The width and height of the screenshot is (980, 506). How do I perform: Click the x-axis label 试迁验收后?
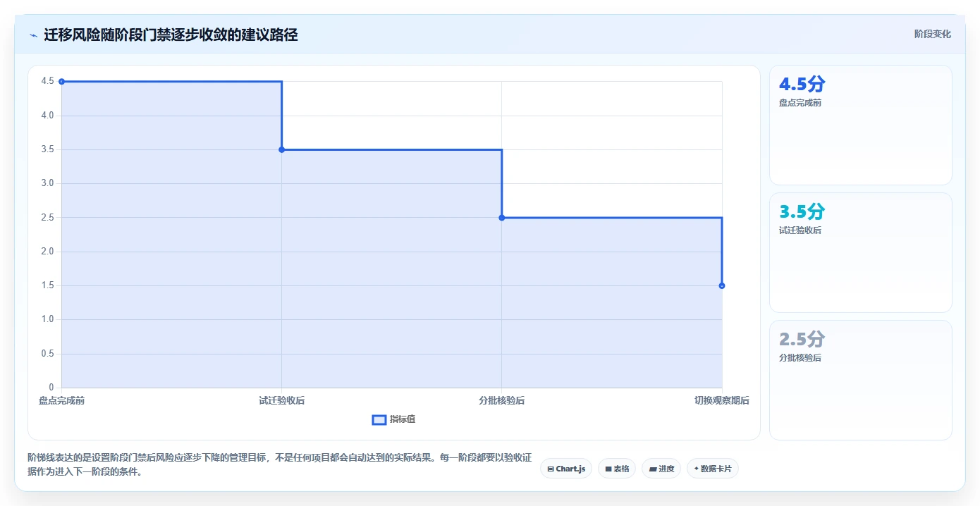pyautogui.click(x=281, y=401)
